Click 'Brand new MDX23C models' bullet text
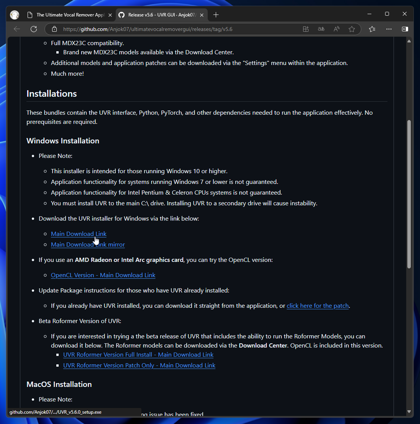Viewport: 420px width, 424px height. [x=148, y=52]
